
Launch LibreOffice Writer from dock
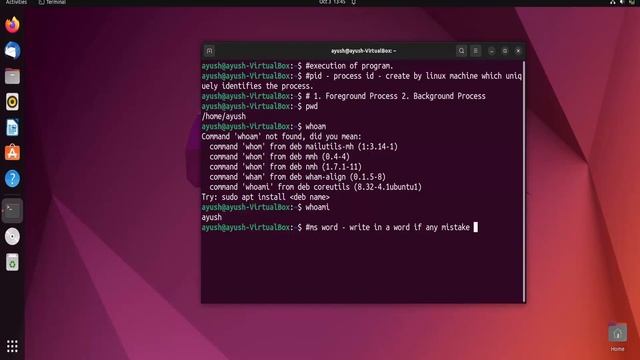(12, 127)
